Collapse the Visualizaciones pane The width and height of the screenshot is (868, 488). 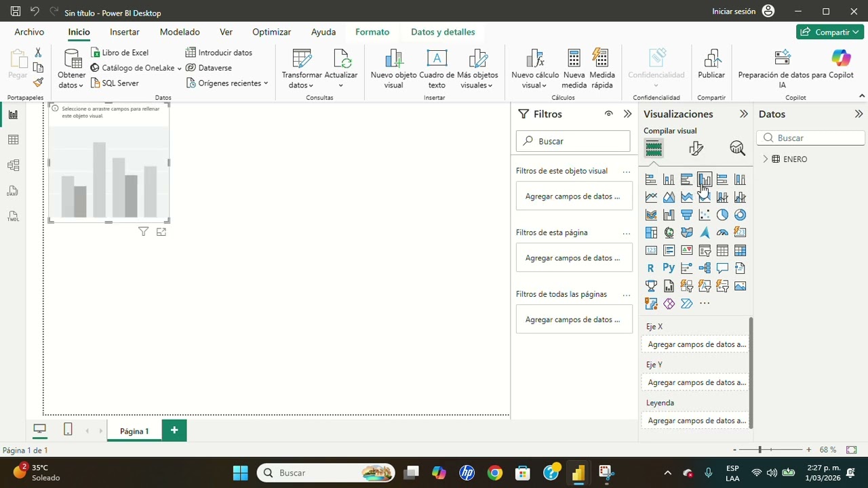(744, 114)
